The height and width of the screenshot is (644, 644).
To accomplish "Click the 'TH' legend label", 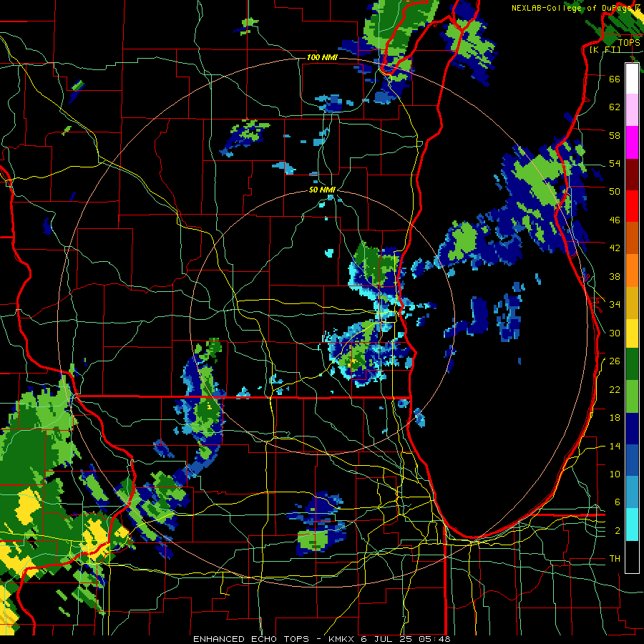I will tap(615, 559).
